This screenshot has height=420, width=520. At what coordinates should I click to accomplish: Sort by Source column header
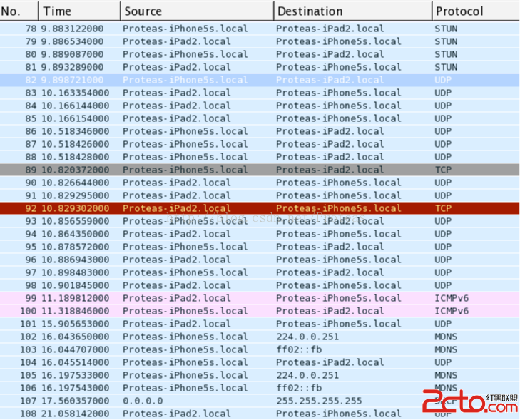click(197, 11)
